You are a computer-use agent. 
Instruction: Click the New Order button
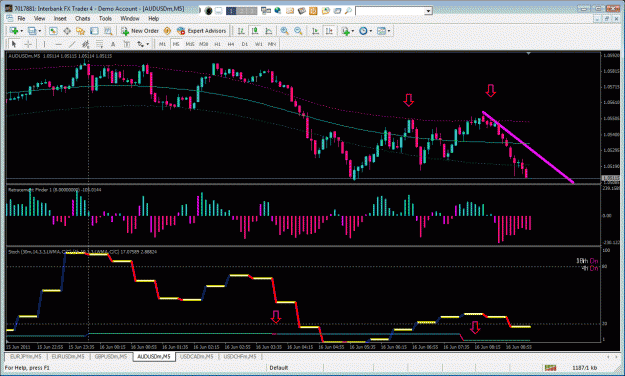[x=140, y=31]
